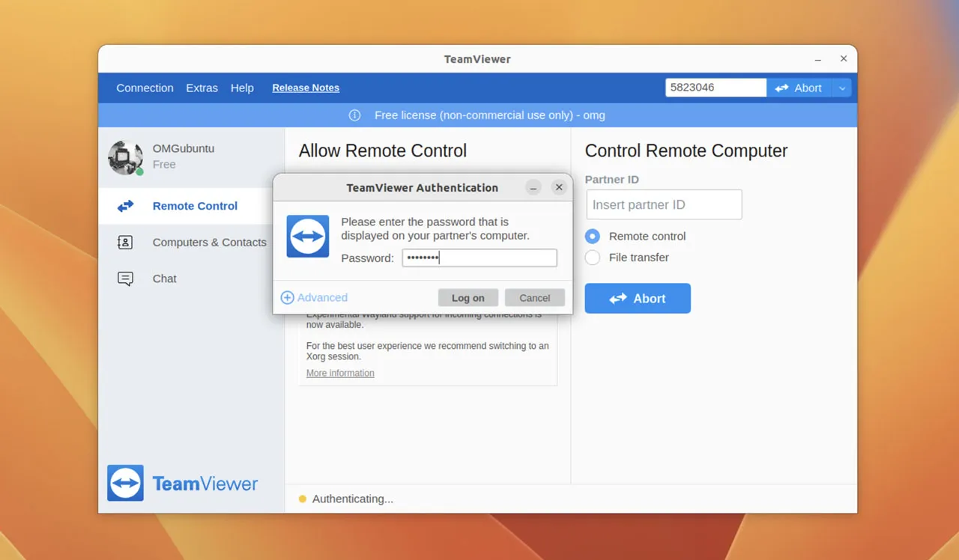Screen dimensions: 959x560
Task: Select the Remote Control sidebar icon
Action: pos(124,206)
